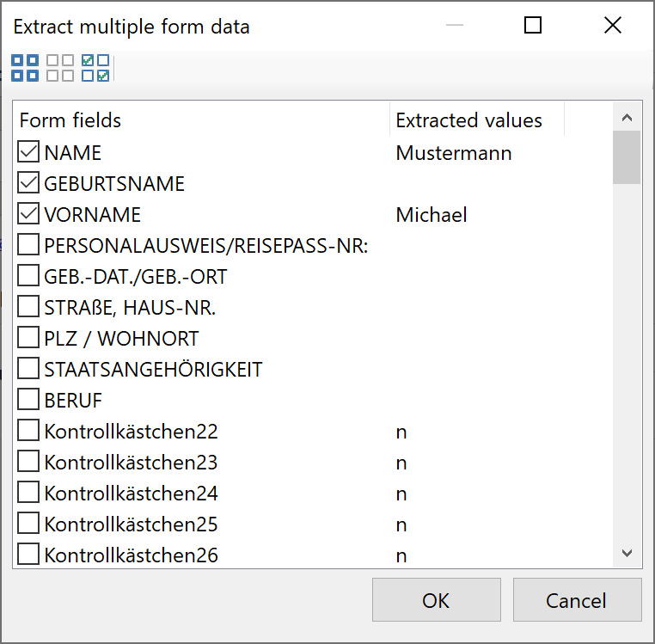655x644 pixels.
Task: Click the scrollbar up arrow
Action: 627,118
